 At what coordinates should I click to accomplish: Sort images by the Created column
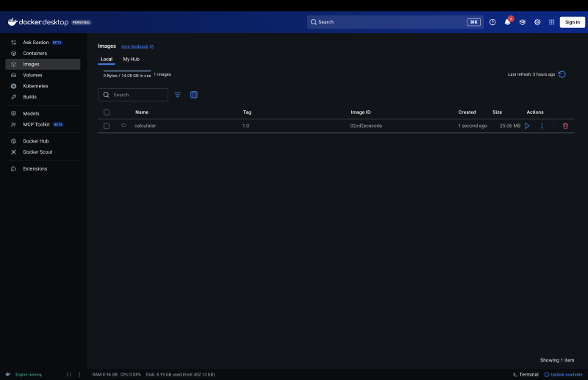467,112
